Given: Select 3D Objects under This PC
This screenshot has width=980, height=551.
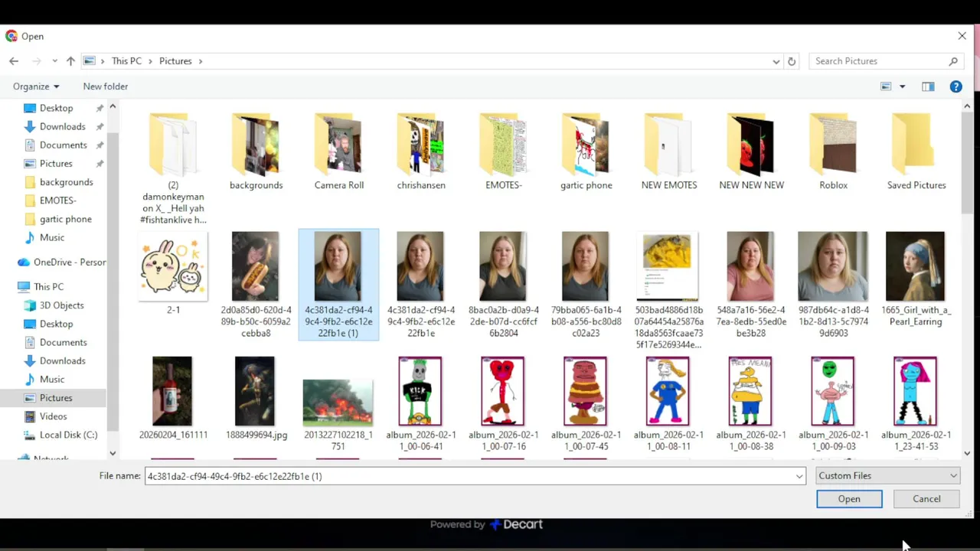Looking at the screenshot, I should click(x=61, y=305).
